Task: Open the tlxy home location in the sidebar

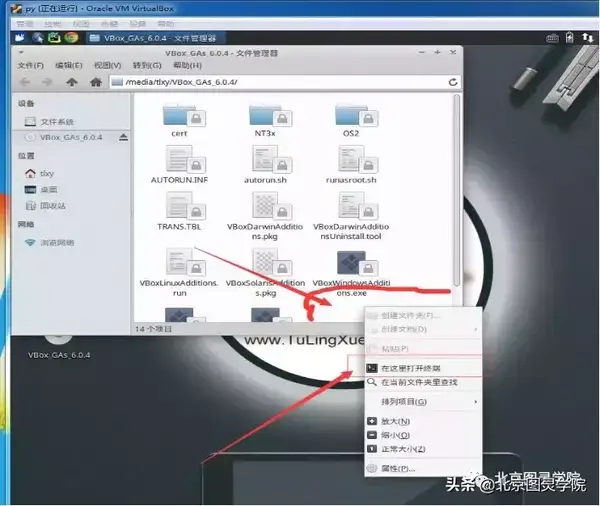Action: 71,173
